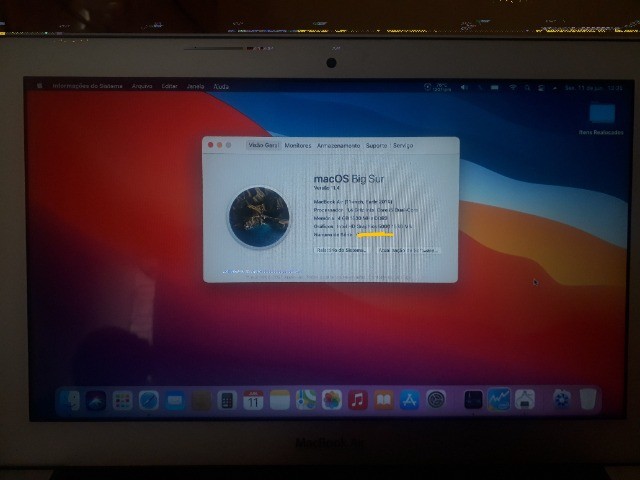
Task: Open Spotlight search in menu bar
Action: pyautogui.click(x=527, y=87)
